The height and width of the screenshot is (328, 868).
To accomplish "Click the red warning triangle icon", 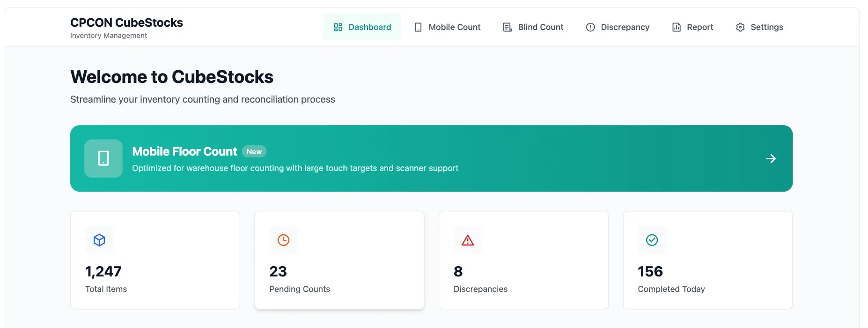I will pyautogui.click(x=467, y=240).
